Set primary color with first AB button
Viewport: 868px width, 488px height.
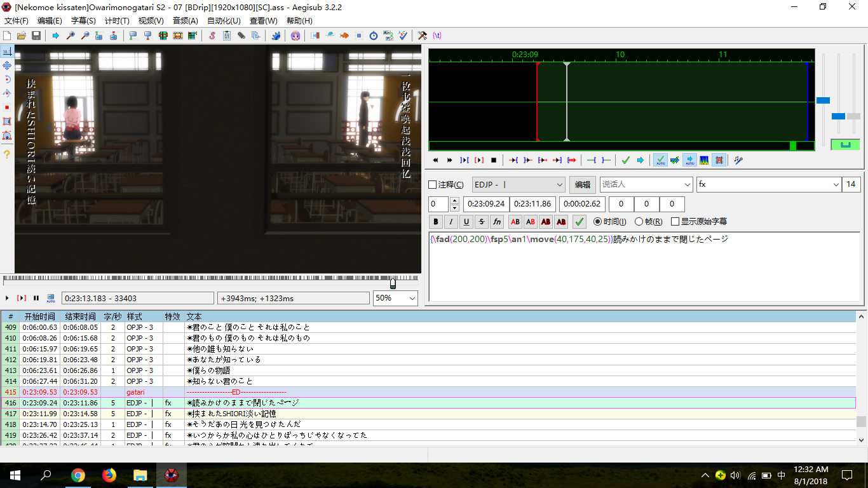coord(515,222)
